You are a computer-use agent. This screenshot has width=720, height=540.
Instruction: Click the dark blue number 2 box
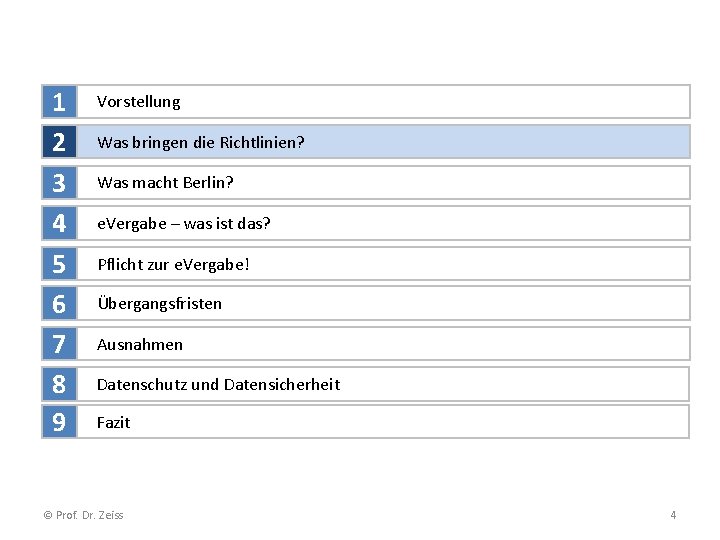(59, 142)
